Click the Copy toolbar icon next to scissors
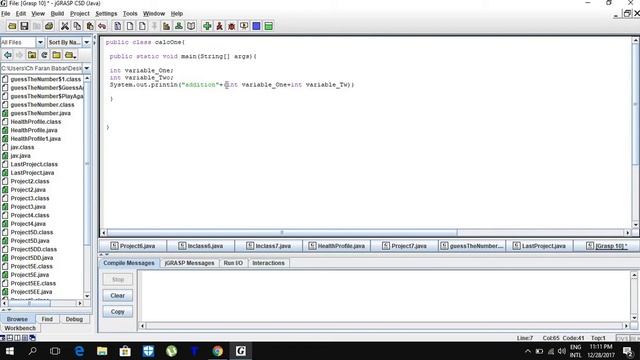 pos(77,26)
